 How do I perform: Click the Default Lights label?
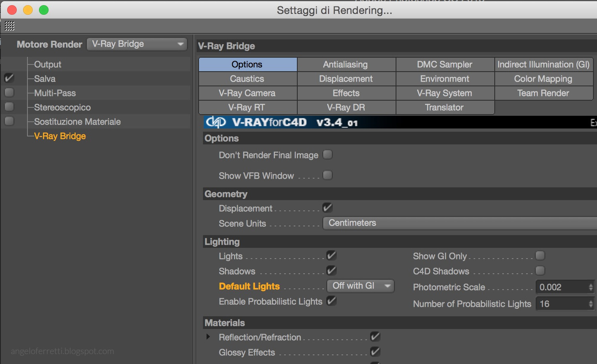[249, 286]
